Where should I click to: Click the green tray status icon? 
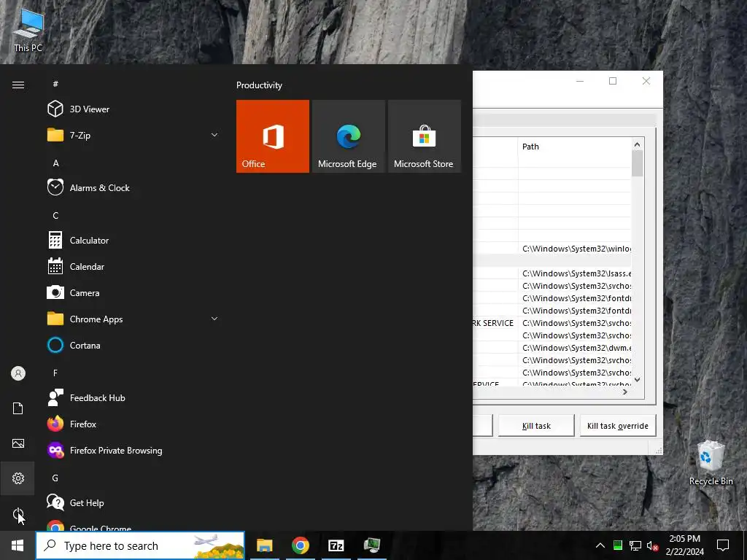[618, 545]
